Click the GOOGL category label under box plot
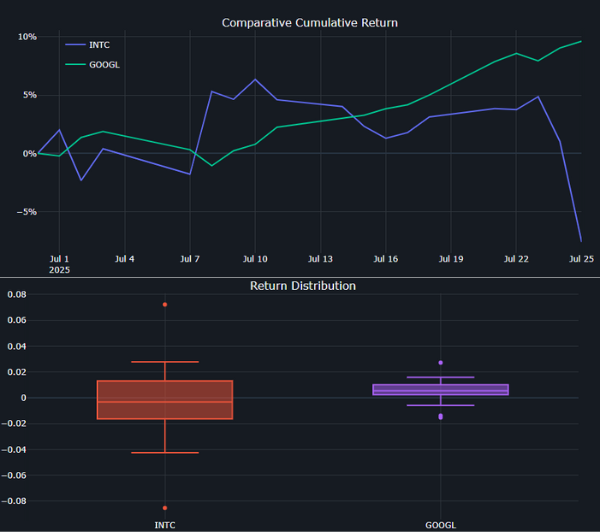This screenshot has width=600, height=532. click(440, 522)
